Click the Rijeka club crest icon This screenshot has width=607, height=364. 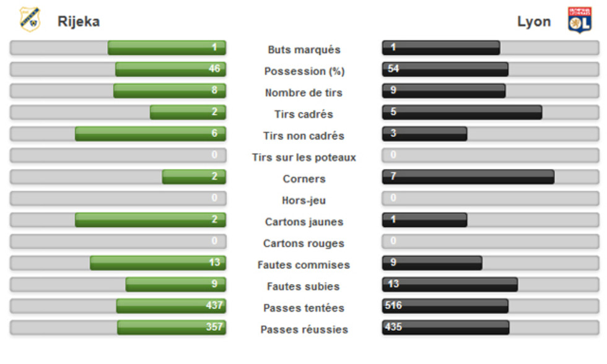[30, 20]
